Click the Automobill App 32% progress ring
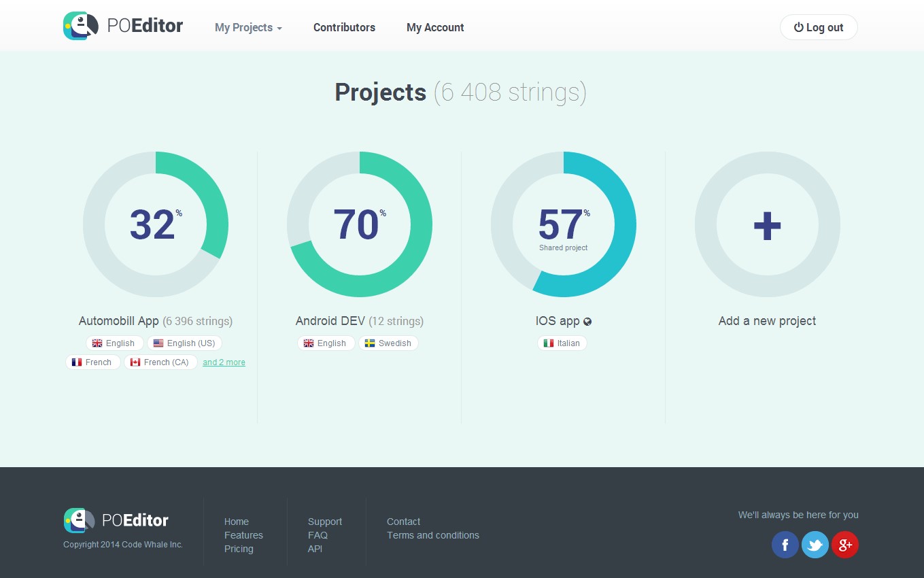The height and width of the screenshot is (578, 924). pyautogui.click(x=156, y=224)
